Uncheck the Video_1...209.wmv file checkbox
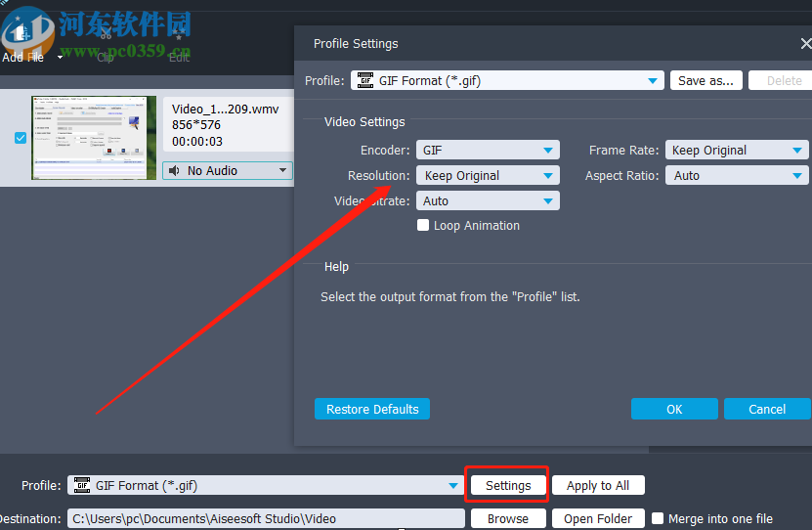This screenshot has height=530, width=812. click(x=21, y=138)
